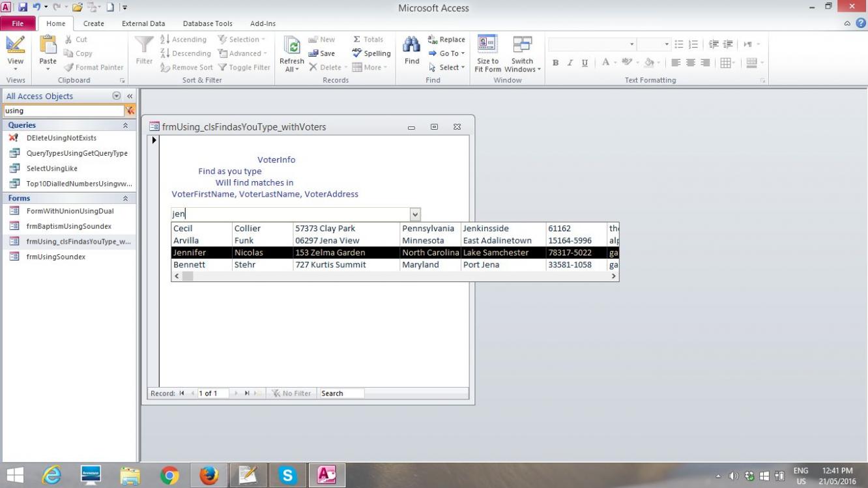868x488 pixels.
Task: Open All Access Objects category menu
Action: point(117,96)
